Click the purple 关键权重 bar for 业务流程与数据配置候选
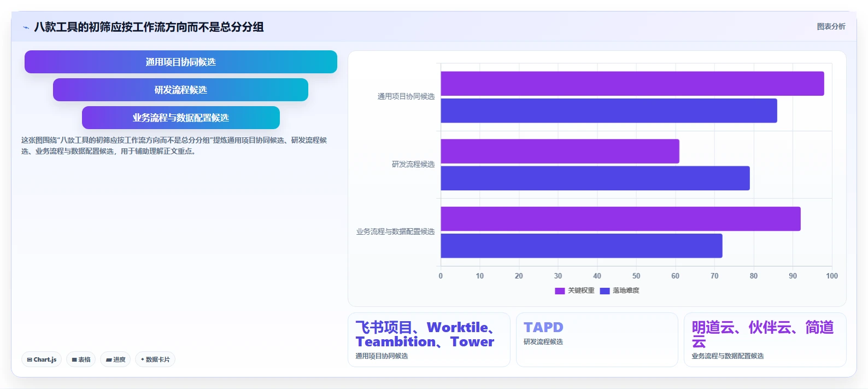This screenshot has width=868, height=389. (621, 219)
